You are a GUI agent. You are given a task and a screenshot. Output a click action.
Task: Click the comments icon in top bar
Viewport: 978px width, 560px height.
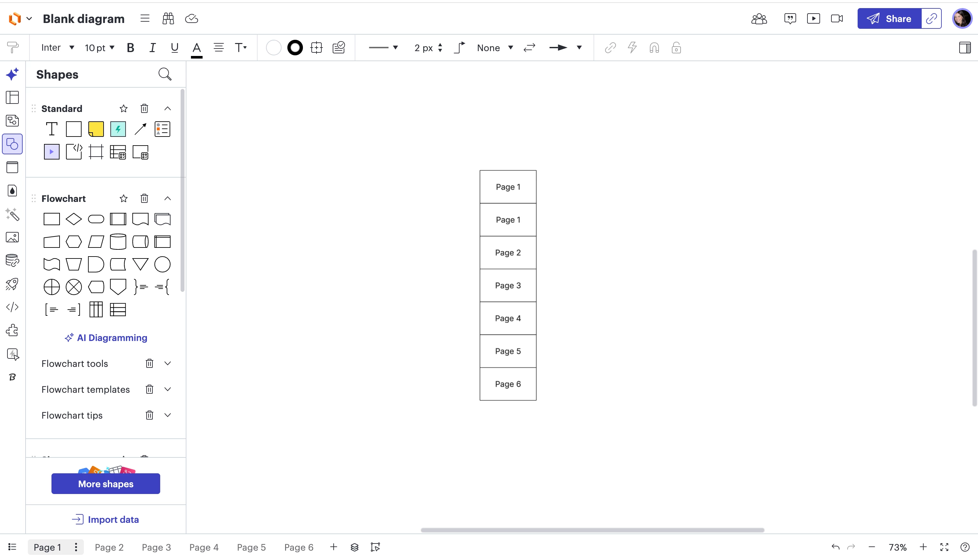[790, 18]
